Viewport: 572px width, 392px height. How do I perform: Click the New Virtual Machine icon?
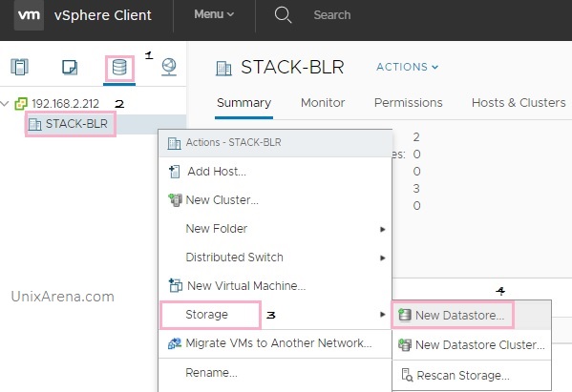176,285
